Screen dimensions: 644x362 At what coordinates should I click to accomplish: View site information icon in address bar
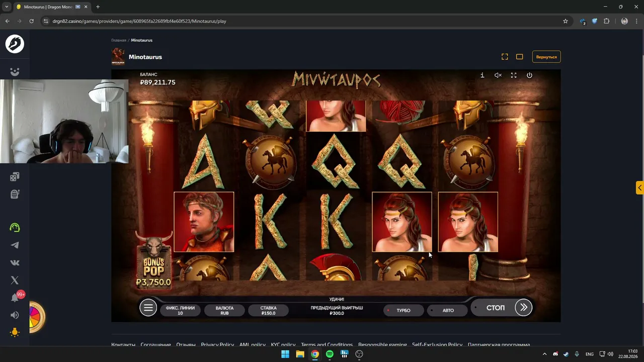(46, 21)
